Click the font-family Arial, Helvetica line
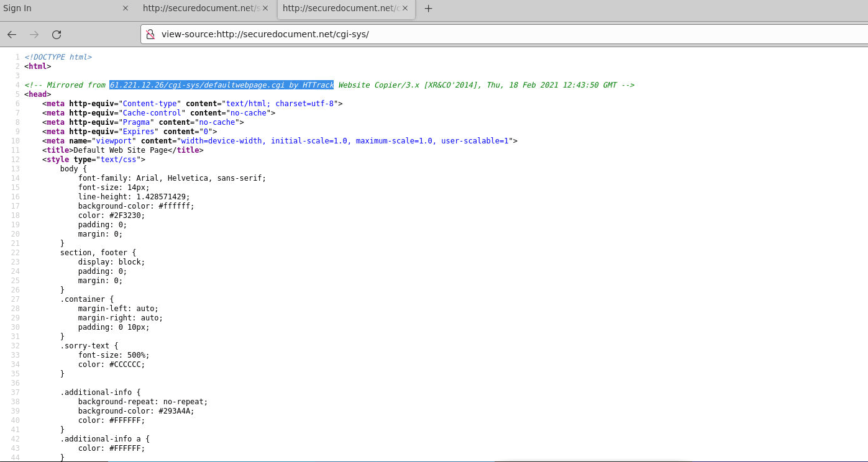 (172, 178)
